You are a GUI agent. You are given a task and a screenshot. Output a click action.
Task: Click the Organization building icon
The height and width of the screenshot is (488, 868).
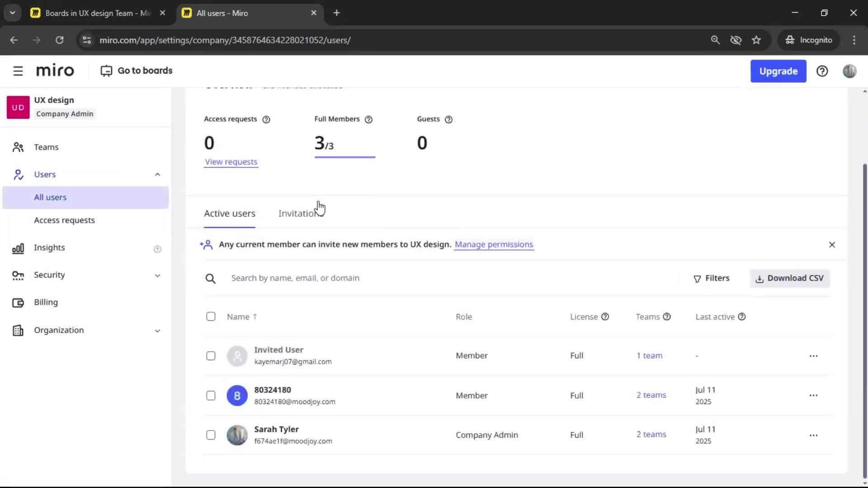coord(18,330)
